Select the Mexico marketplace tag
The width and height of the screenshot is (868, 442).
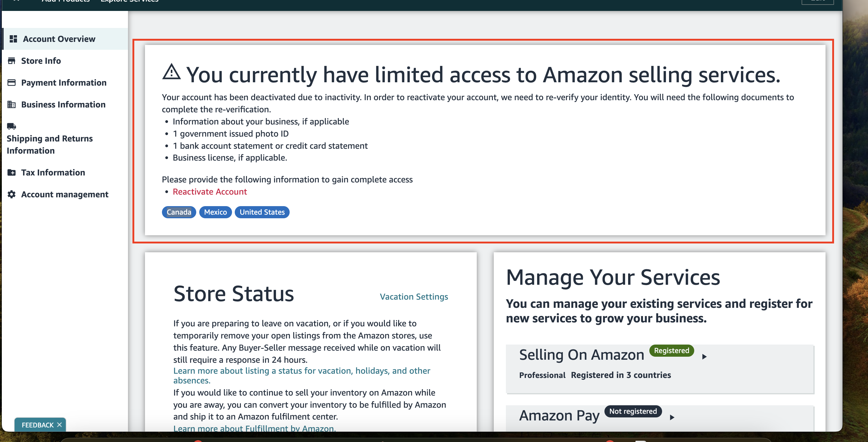pyautogui.click(x=215, y=212)
